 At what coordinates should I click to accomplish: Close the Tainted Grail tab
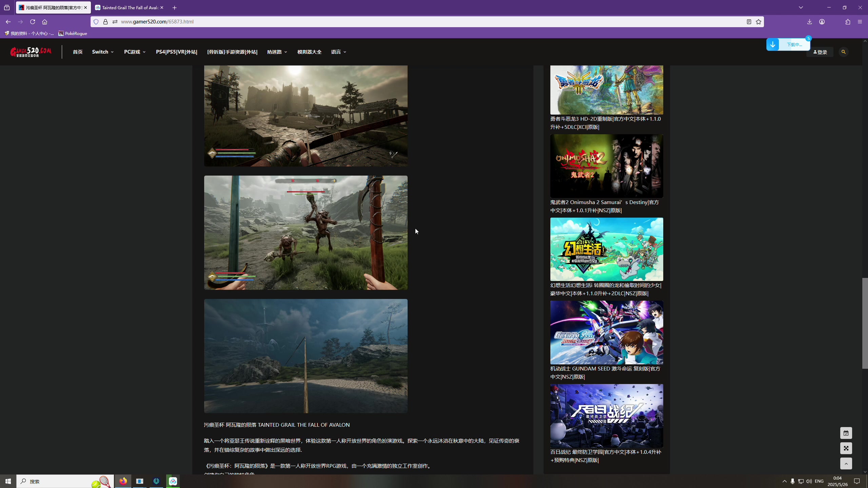(162, 7)
